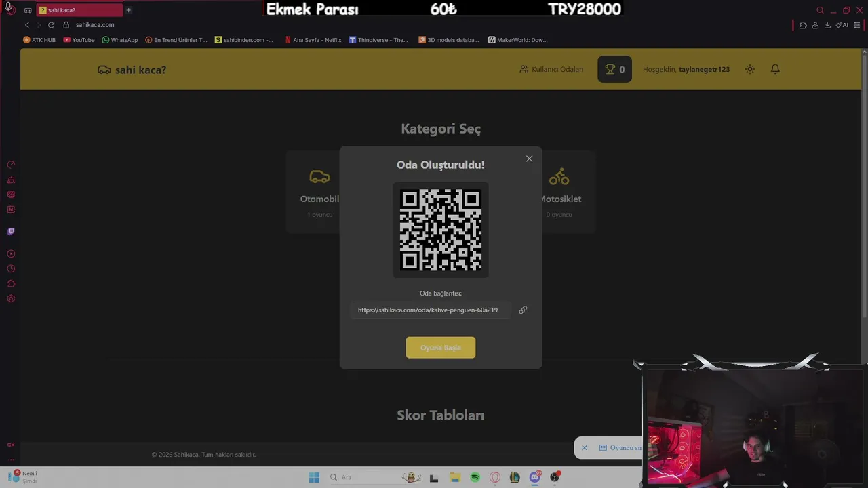Open the sidebar player icon
This screenshot has height=488, width=868.
pyautogui.click(x=11, y=253)
